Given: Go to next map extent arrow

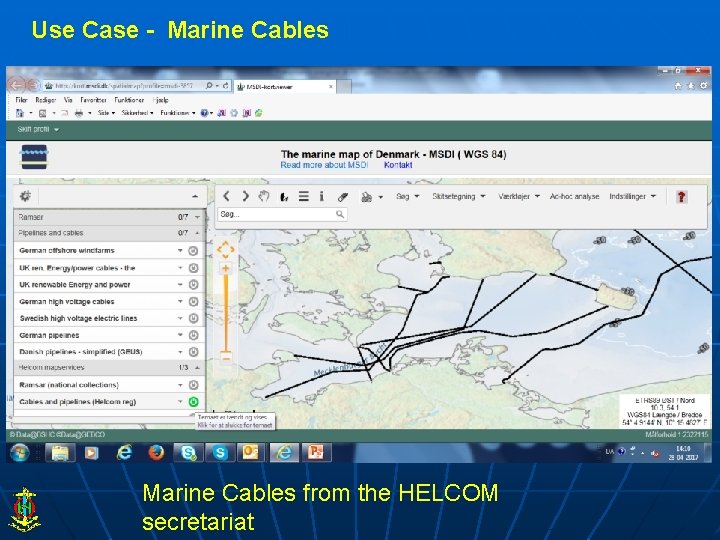Looking at the screenshot, I should click(x=245, y=197).
